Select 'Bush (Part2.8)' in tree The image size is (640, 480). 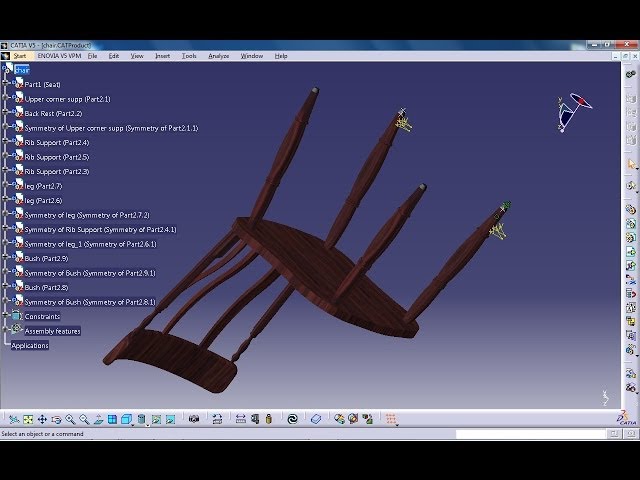[46, 288]
